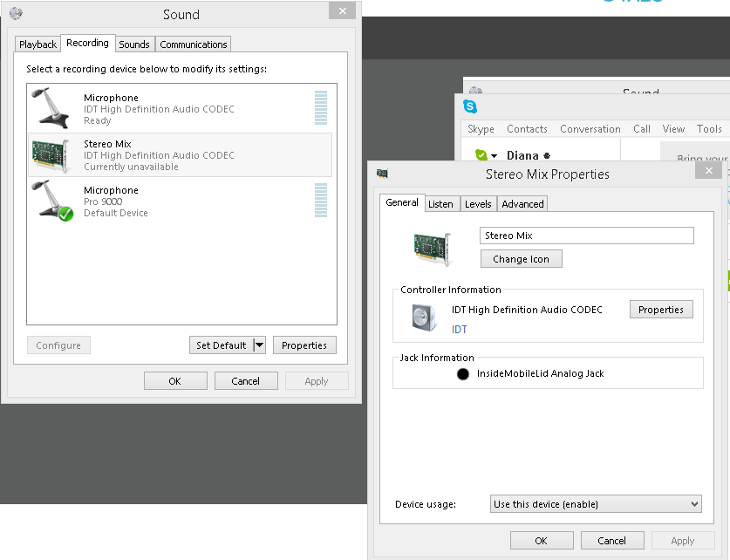Click the Pro 9000 microphone icon
Screen dimensions: 730x560
point(50,201)
